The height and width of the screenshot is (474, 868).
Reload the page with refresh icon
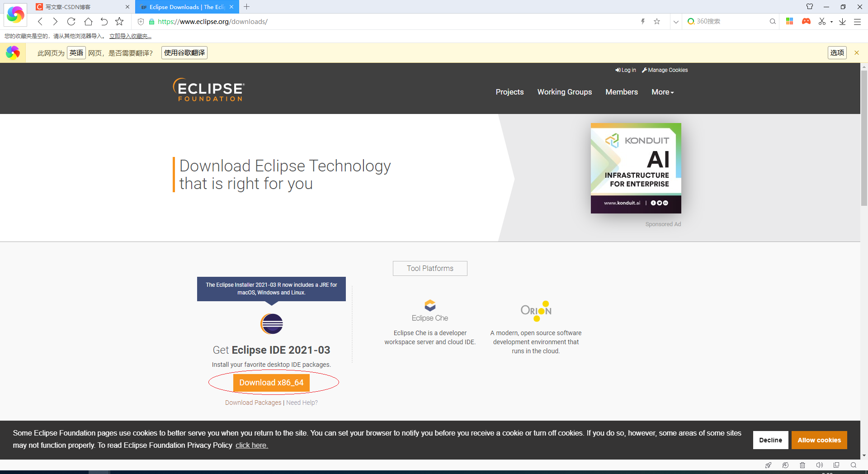coord(71,21)
